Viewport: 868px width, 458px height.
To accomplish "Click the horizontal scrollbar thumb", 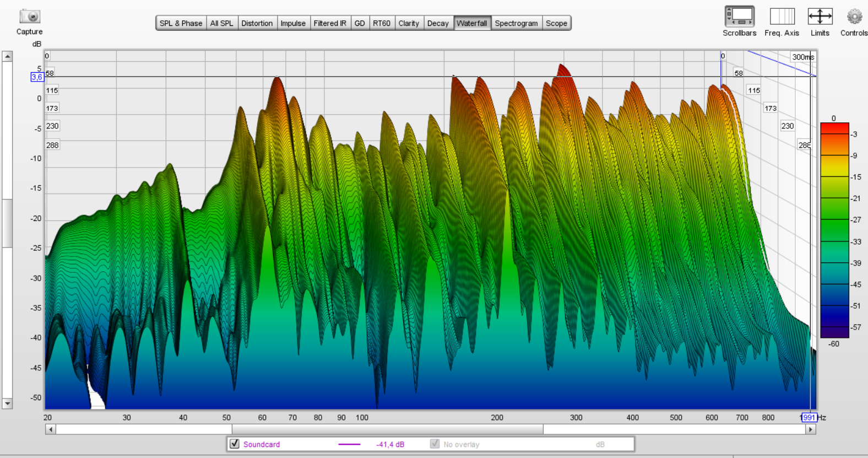I will click(x=388, y=429).
